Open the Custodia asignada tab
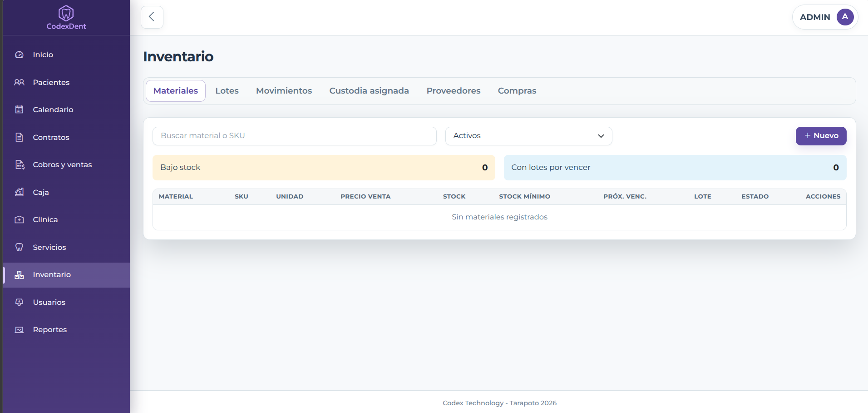Viewport: 868px width, 413px height. pyautogui.click(x=369, y=91)
